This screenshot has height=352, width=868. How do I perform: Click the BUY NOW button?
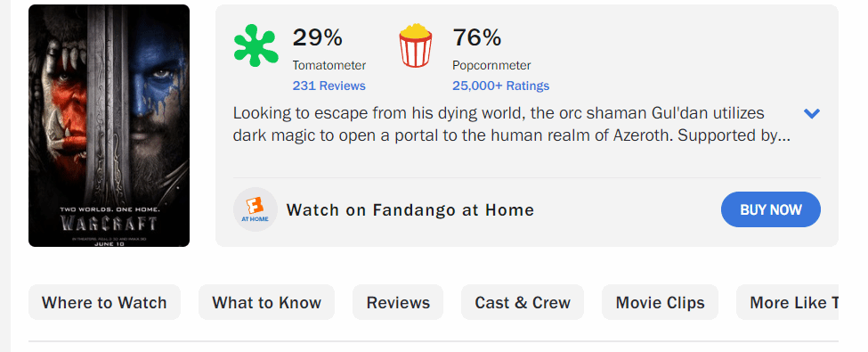pos(771,209)
